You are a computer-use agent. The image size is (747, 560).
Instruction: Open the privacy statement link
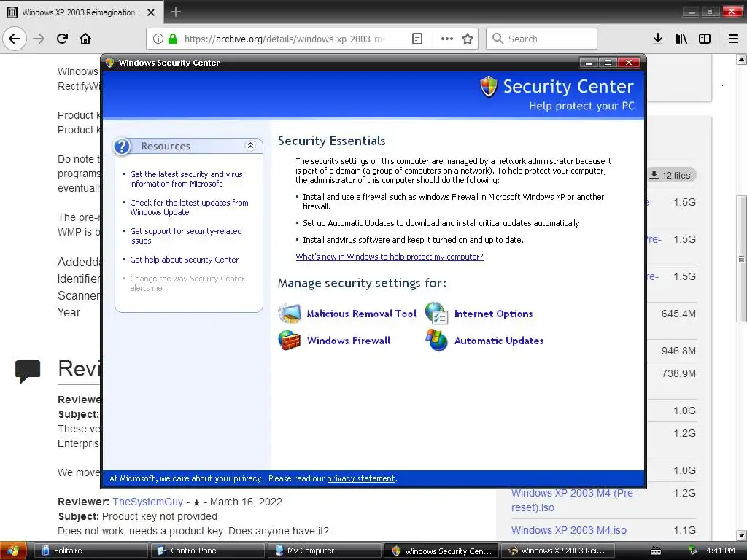coord(360,478)
